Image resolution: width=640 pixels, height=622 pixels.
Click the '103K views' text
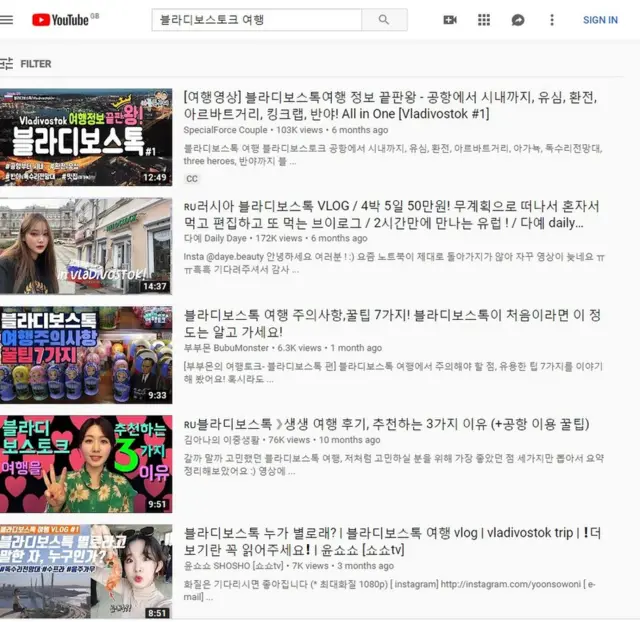point(299,130)
